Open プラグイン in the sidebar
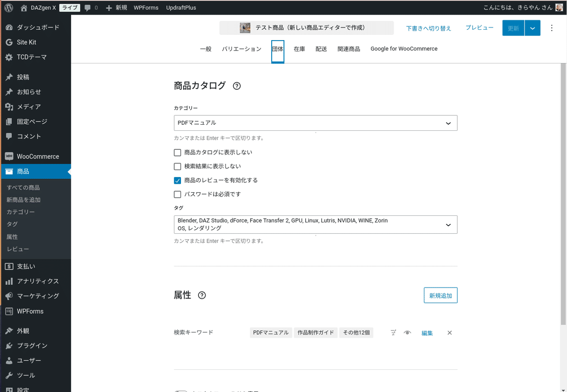 click(35, 346)
